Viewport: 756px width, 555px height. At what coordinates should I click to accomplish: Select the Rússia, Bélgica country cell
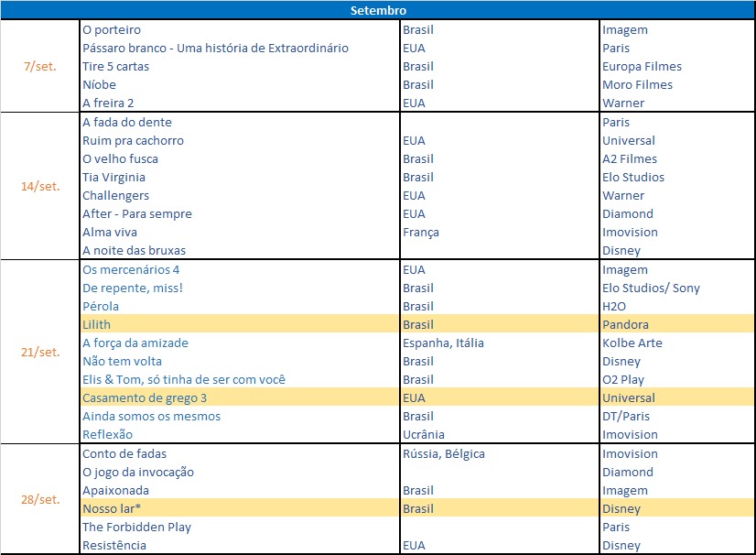pyautogui.click(x=444, y=454)
